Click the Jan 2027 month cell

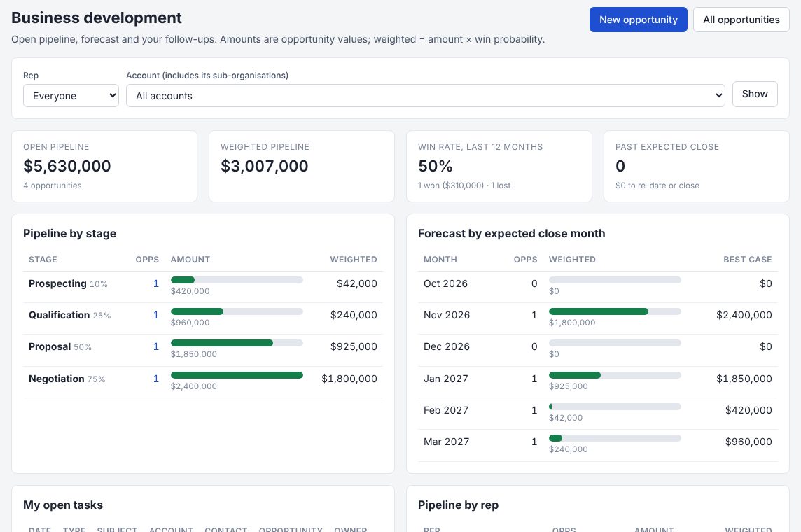click(445, 379)
